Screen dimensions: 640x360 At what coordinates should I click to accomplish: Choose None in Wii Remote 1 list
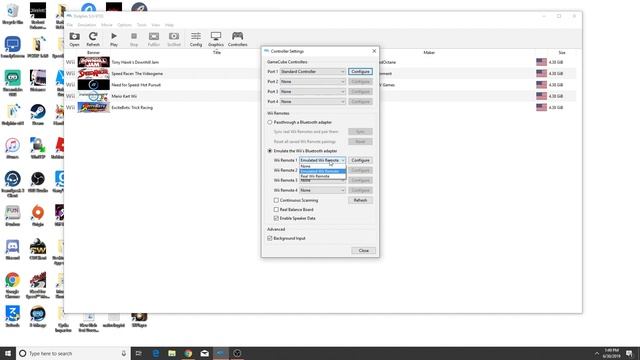[x=322, y=166]
